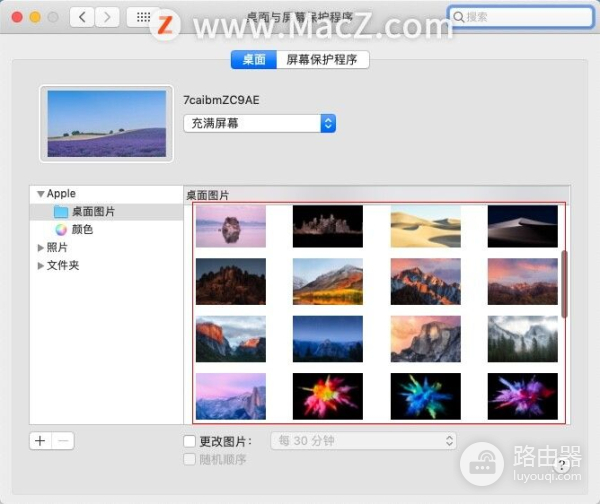Screen dimensions: 600x504
Task: Go forward with the right arrow button
Action: click(107, 17)
